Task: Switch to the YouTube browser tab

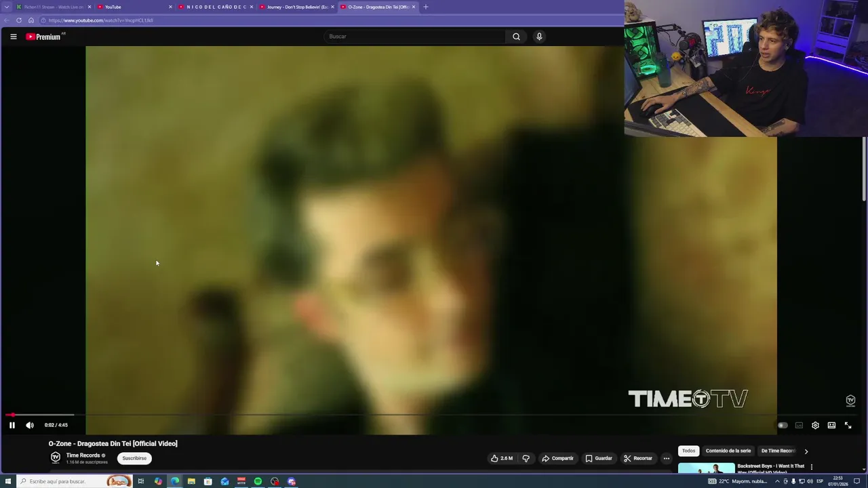Action: [x=134, y=7]
